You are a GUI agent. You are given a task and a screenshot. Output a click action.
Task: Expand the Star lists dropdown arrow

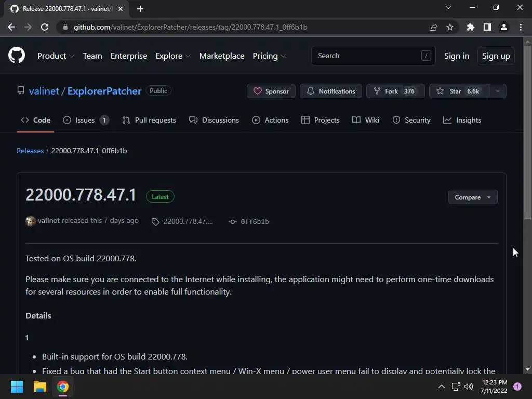pos(498,91)
